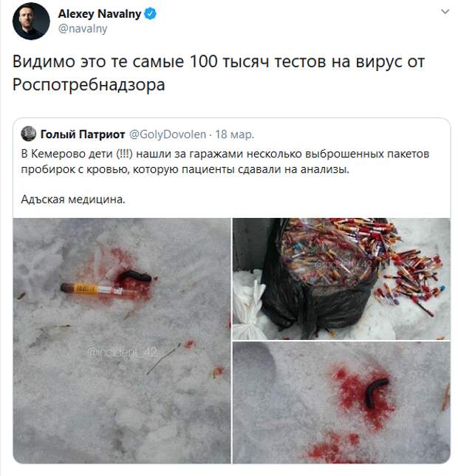Click the Адъская медицина line in quote
458x476 pixels.
[73, 199]
